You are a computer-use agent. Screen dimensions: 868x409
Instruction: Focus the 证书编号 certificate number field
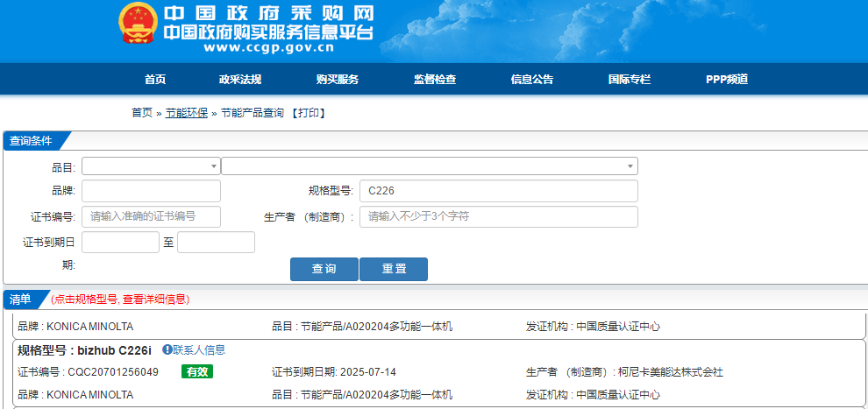coord(151,216)
